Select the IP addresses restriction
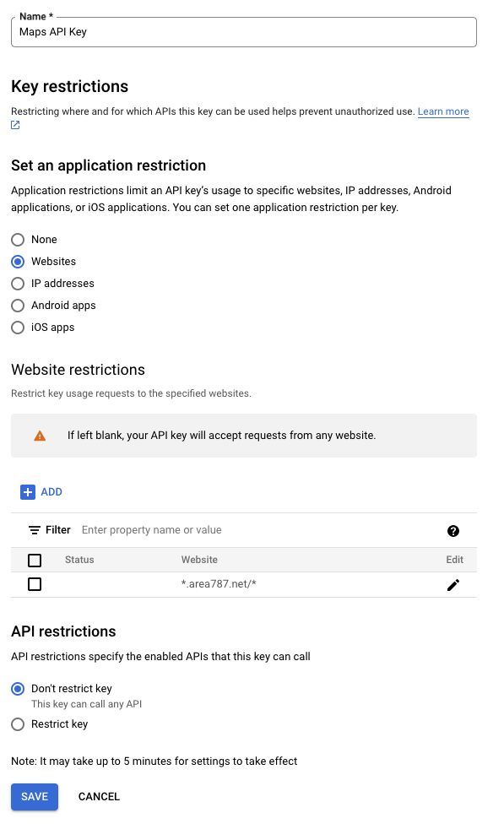The width and height of the screenshot is (504, 829). 18,284
